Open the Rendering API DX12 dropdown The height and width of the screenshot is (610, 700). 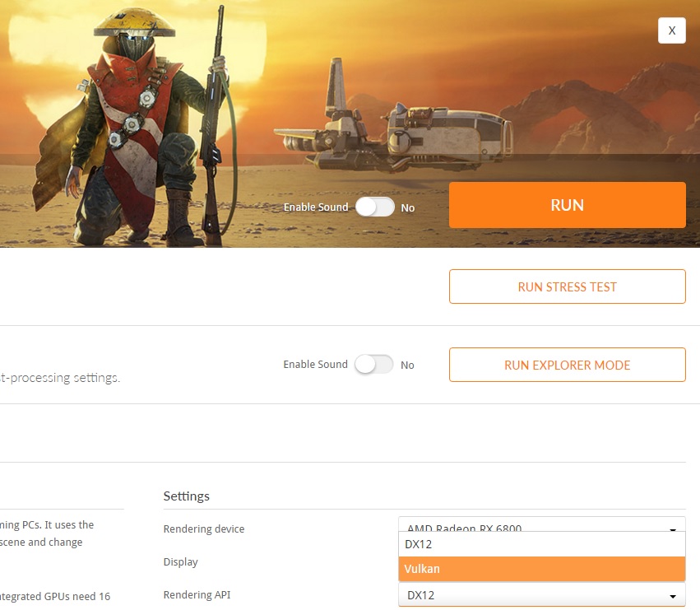(x=541, y=595)
